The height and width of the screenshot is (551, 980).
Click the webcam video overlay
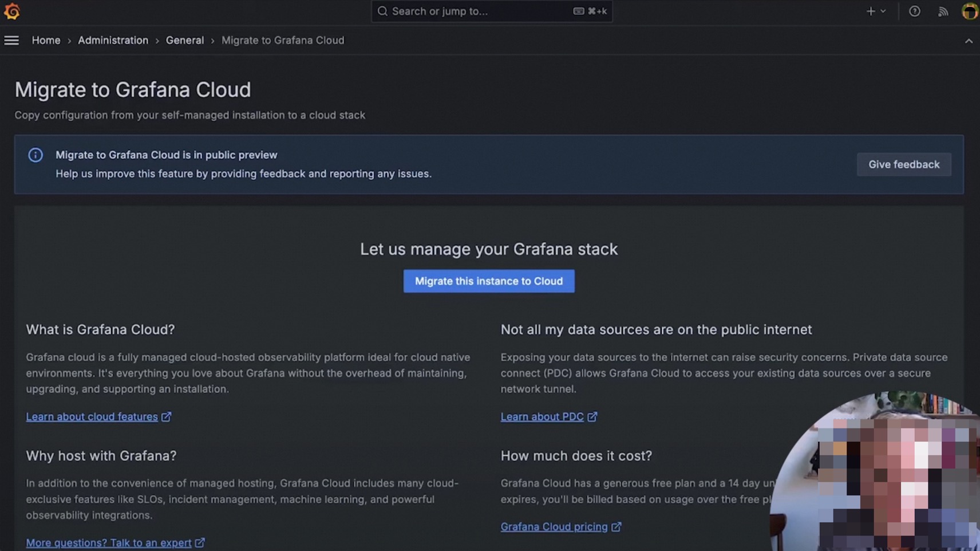[x=876, y=471]
